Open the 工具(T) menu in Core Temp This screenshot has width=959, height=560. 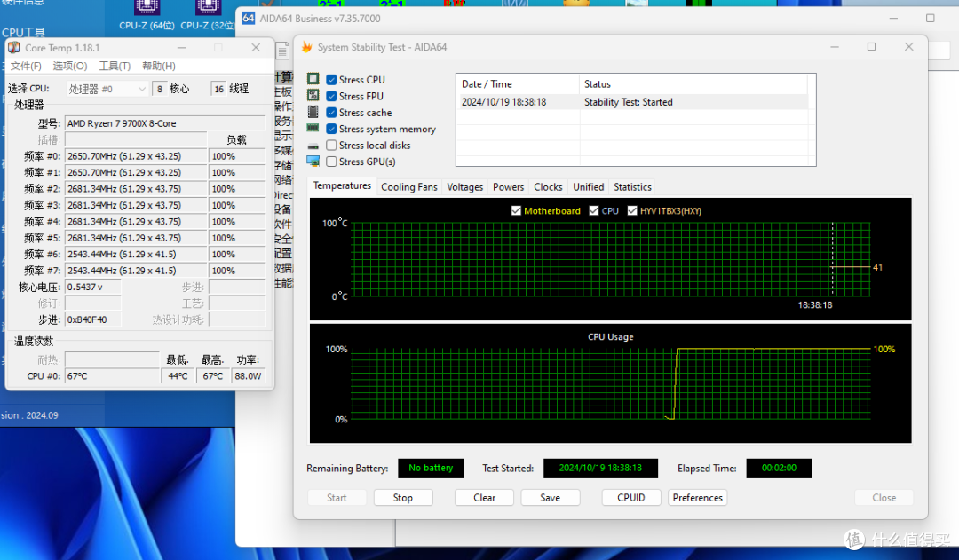point(115,66)
